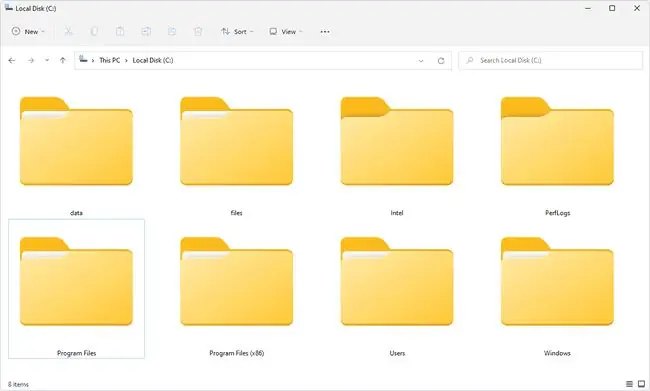Image resolution: width=650 pixels, height=391 pixels.
Task: Select the PerfLogs folder icon
Action: pyautogui.click(x=558, y=141)
